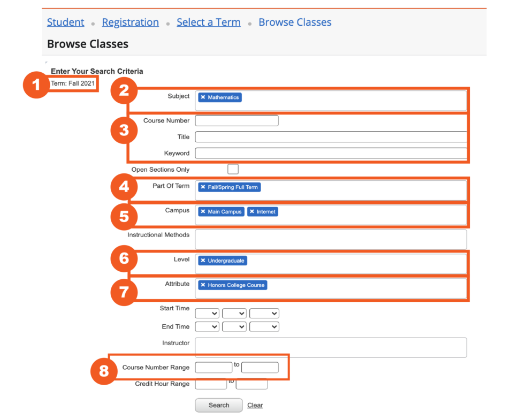Remove the Undergraduate level filter
This screenshot has height=420, width=519.
click(x=202, y=261)
